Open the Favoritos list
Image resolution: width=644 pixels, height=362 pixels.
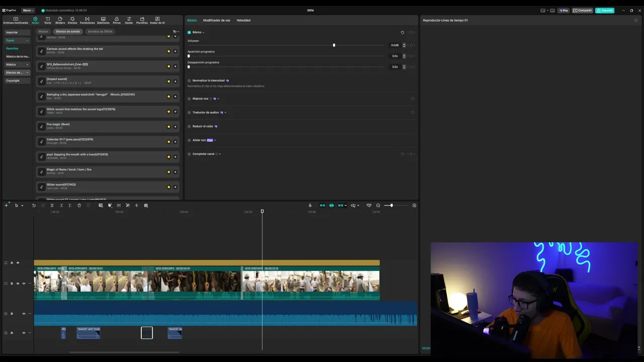pyautogui.click(x=12, y=48)
